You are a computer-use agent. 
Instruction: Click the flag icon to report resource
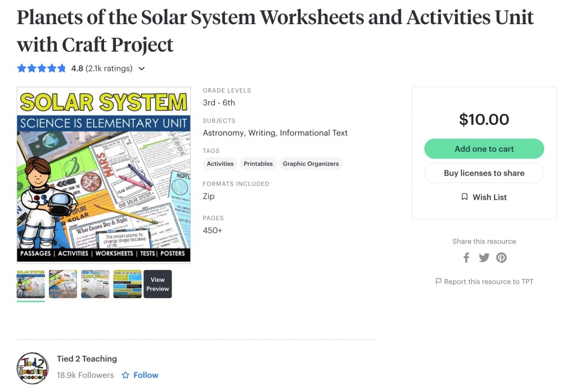(439, 281)
